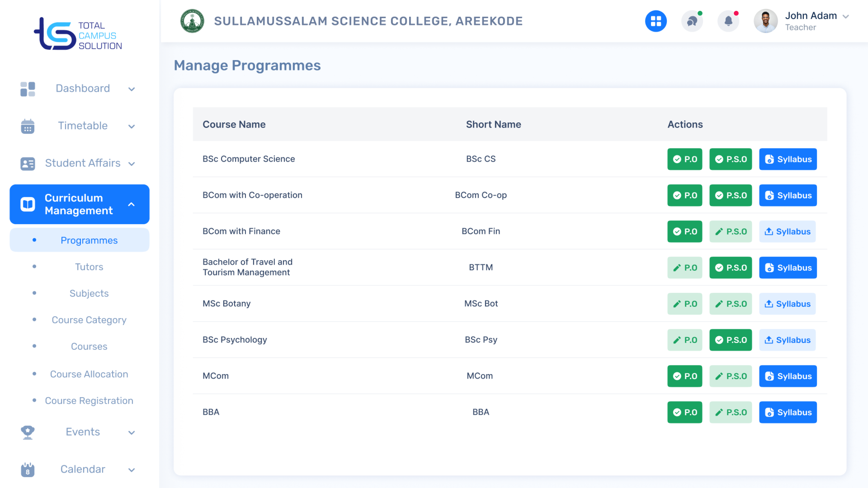Image resolution: width=868 pixels, height=488 pixels.
Task: Expand the Timetable menu chevron
Action: click(131, 126)
